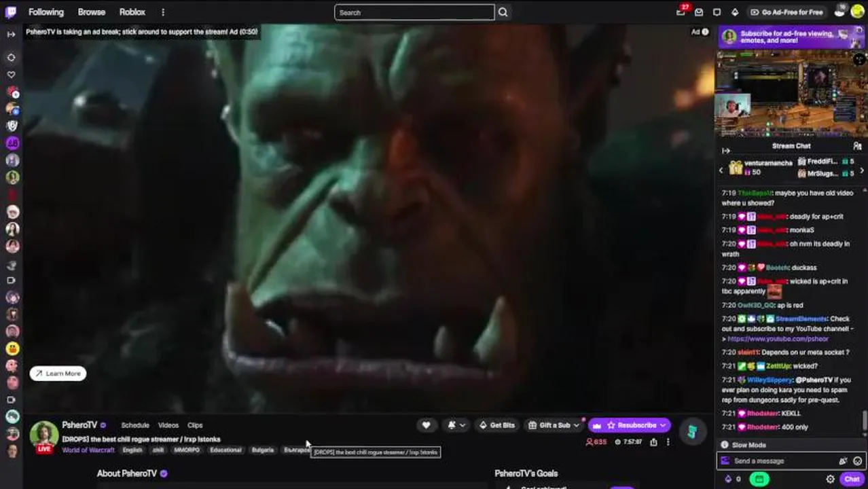Image resolution: width=868 pixels, height=489 pixels.
Task: Click the ad info icon beside Ad
Action: click(705, 32)
